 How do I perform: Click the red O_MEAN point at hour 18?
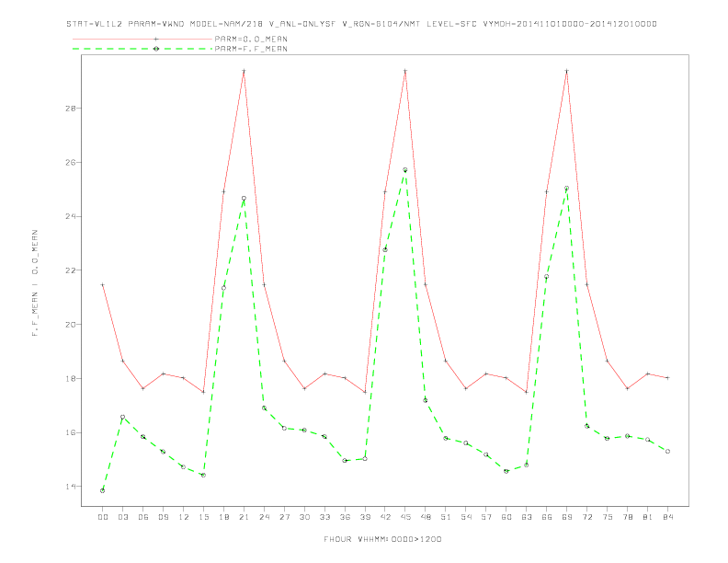click(x=223, y=192)
